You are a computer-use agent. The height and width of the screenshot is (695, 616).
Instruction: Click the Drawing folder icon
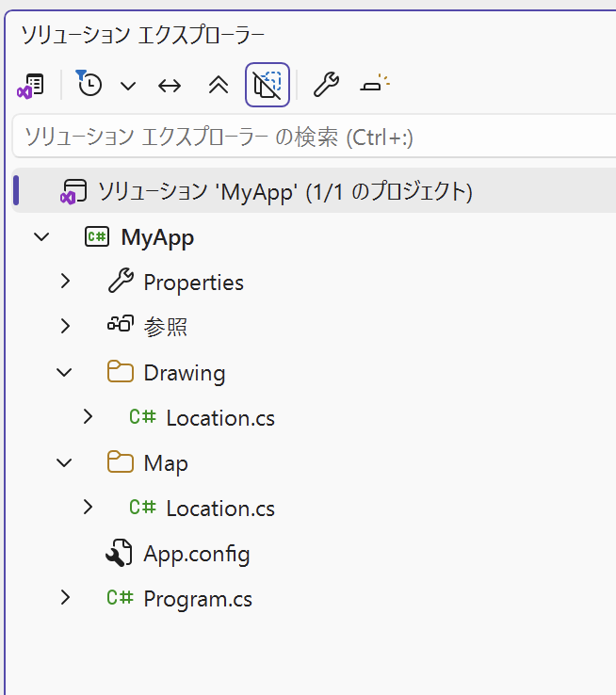[x=121, y=371]
